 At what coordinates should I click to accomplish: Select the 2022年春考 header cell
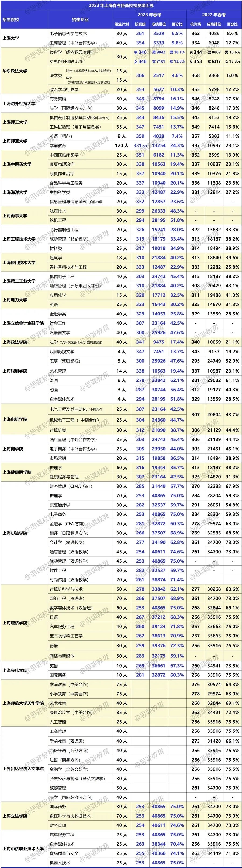pos(214,15)
